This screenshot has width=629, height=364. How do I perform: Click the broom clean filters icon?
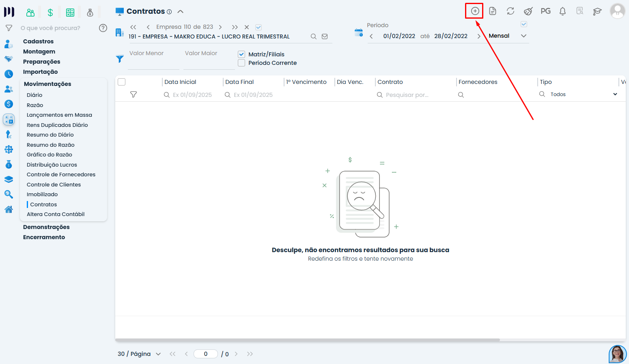click(528, 11)
